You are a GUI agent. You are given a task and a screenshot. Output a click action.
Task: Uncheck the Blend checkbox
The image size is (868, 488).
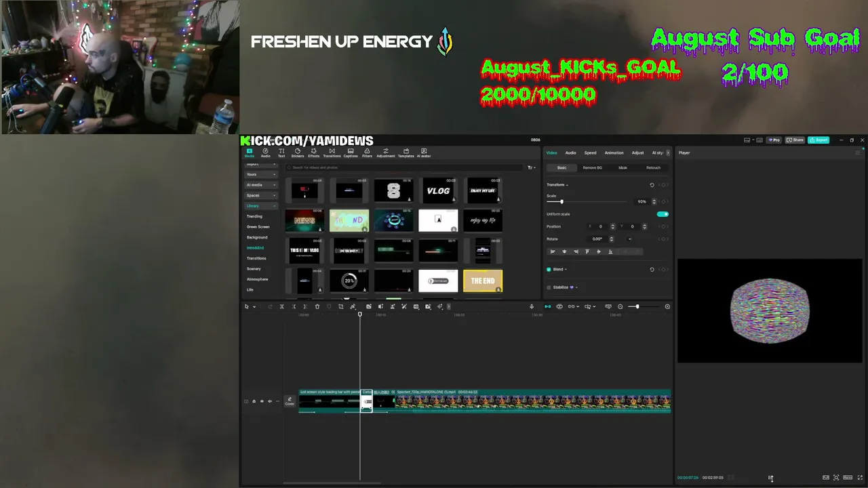click(x=549, y=269)
